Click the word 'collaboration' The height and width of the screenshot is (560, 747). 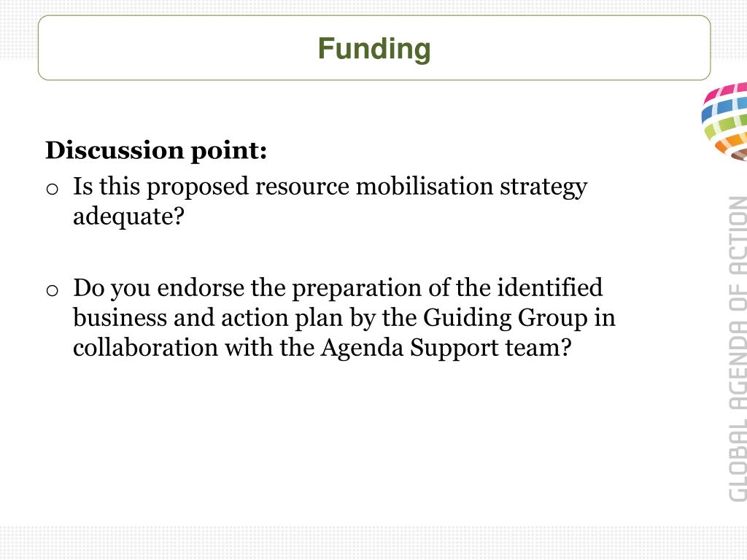(x=145, y=348)
